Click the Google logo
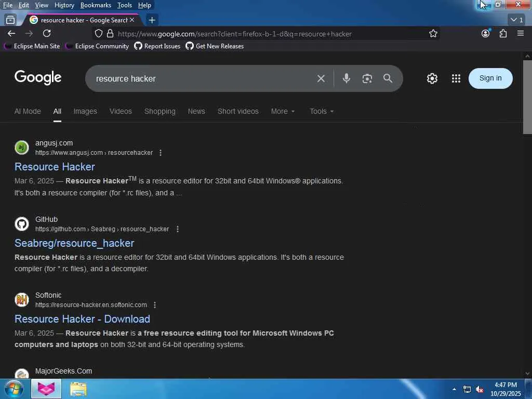This screenshot has height=399, width=532. (38, 78)
